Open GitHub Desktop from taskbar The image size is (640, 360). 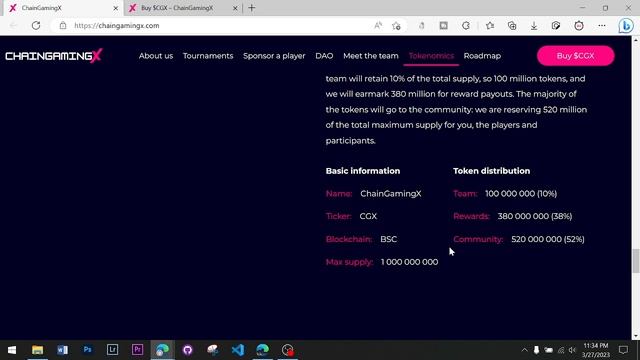(187, 350)
